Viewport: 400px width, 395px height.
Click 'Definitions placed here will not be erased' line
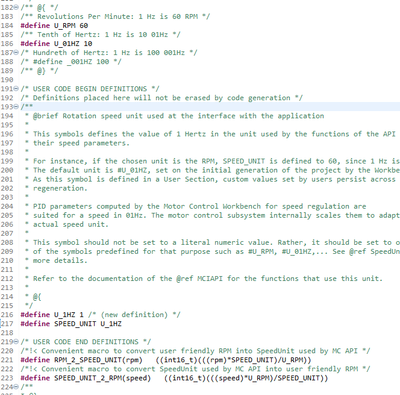[162, 98]
